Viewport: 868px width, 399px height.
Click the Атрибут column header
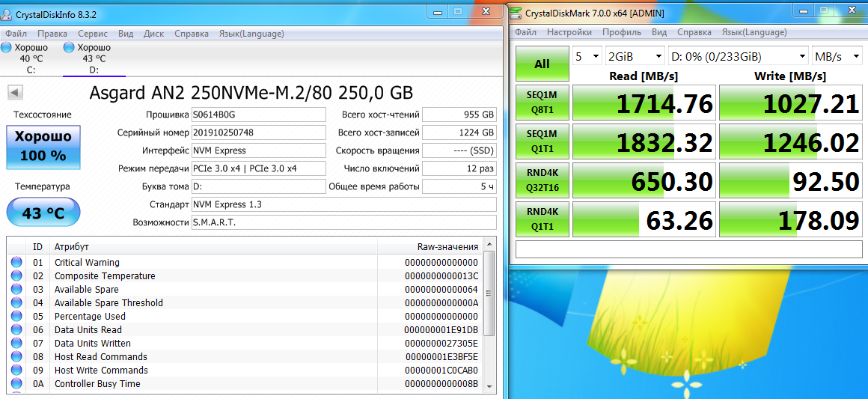(x=213, y=246)
